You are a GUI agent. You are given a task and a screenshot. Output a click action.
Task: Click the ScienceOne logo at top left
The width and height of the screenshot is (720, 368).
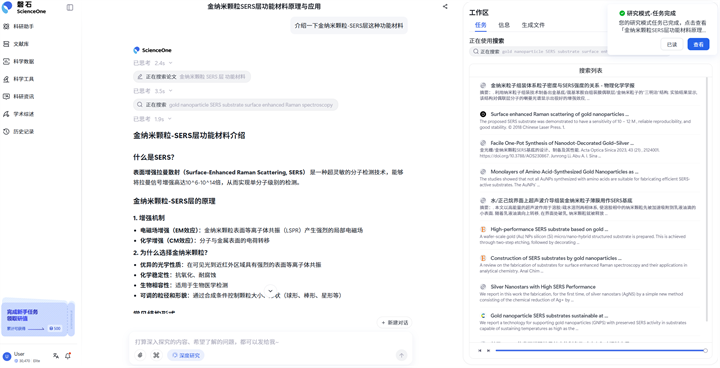coord(24,7)
